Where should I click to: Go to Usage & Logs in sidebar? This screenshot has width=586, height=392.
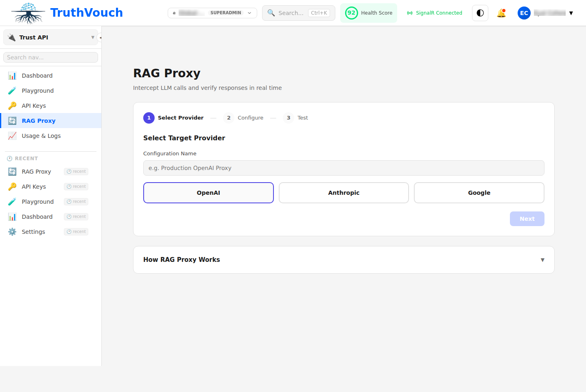point(41,135)
